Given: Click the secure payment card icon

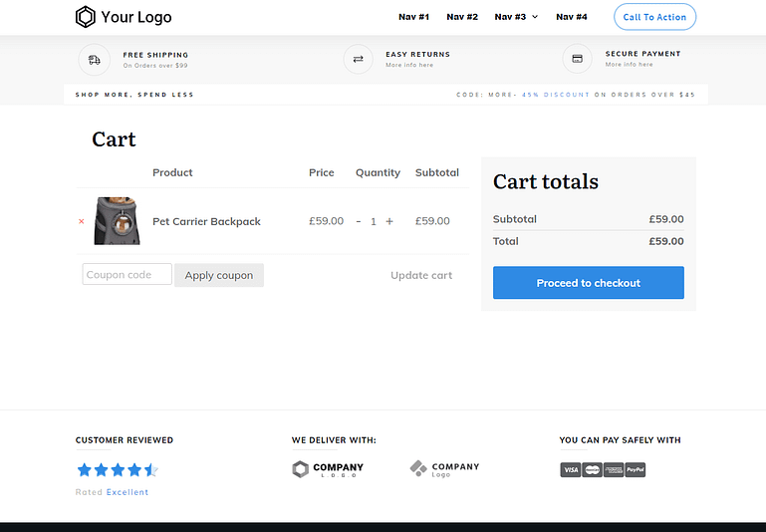Looking at the screenshot, I should tap(577, 60).
